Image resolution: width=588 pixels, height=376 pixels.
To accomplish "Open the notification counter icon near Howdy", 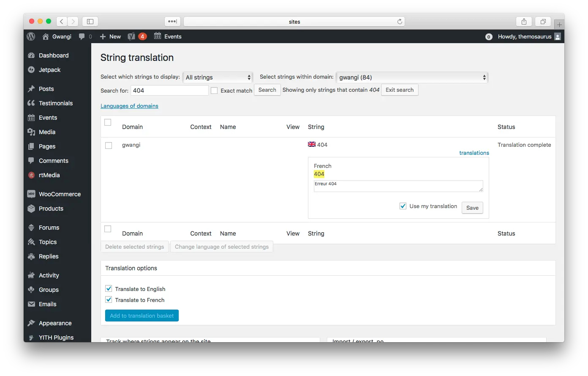I will 489,37.
